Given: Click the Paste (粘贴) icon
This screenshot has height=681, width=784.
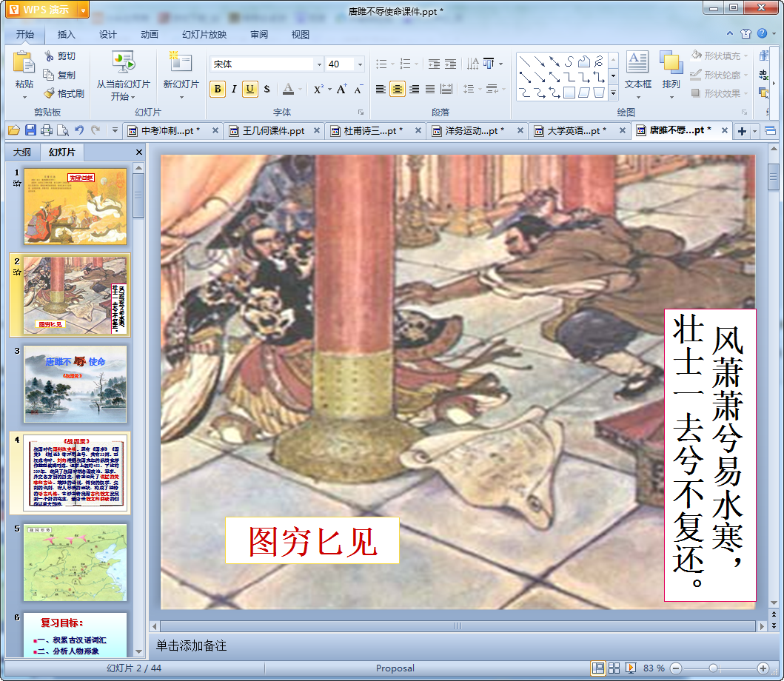Looking at the screenshot, I should (24, 63).
